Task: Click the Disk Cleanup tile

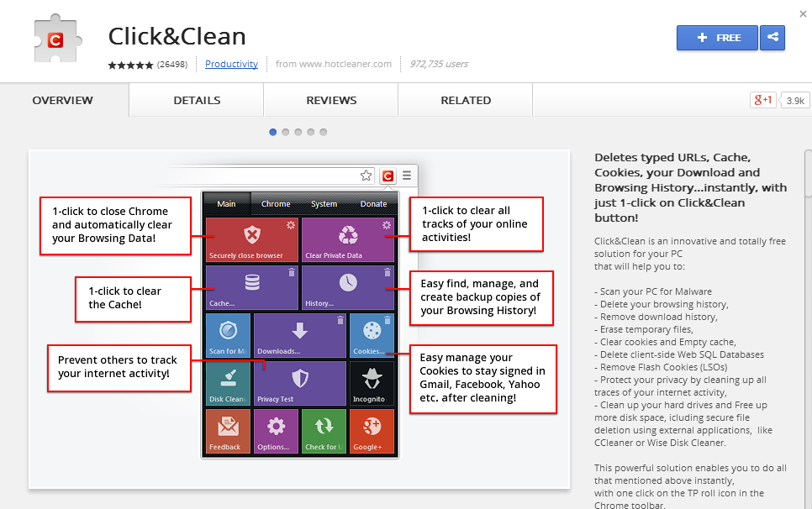Action: (x=228, y=383)
